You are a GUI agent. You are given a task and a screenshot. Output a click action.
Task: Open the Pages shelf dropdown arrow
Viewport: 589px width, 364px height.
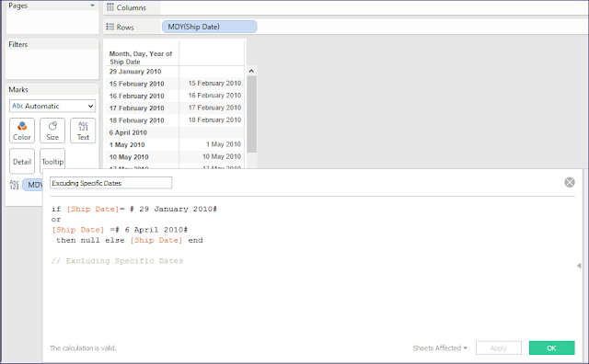92,6
